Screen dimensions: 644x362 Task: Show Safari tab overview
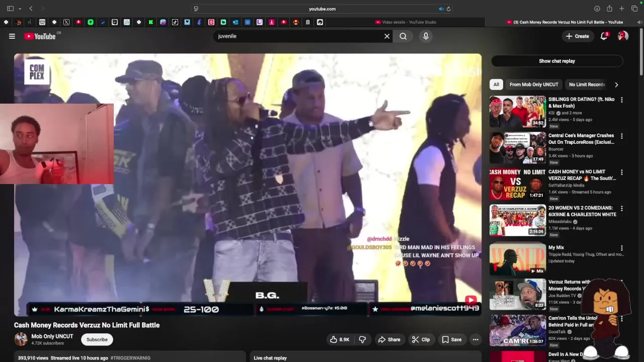click(634, 9)
